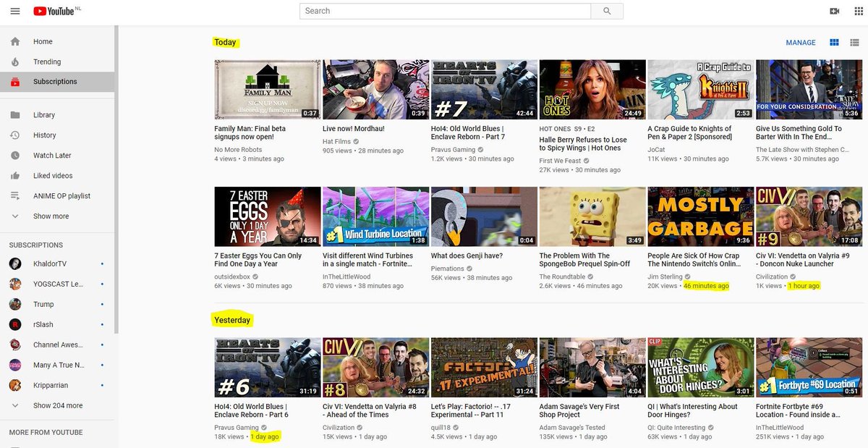Screen dimensions: 868x448
Task: Click the ANIME OP playlist icon
Action: pyautogui.click(x=15, y=196)
